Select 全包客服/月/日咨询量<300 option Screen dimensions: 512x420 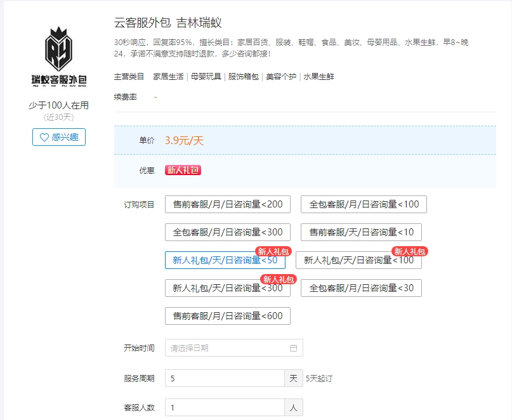(228, 232)
